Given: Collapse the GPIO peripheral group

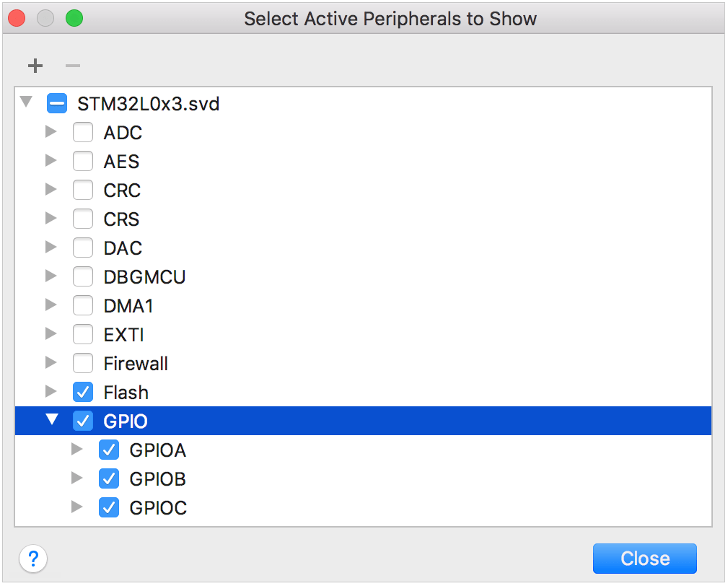Looking at the screenshot, I should [x=51, y=421].
